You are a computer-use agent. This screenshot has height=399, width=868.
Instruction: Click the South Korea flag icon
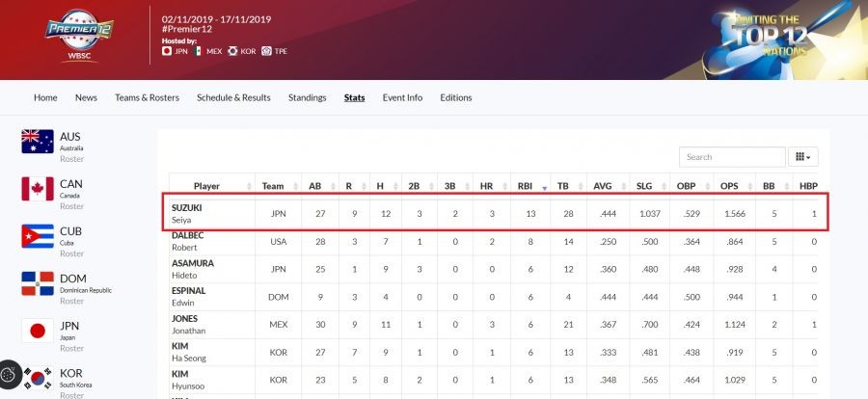(39, 378)
